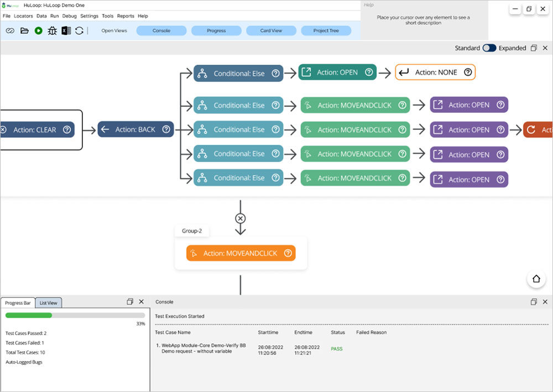Float the Console panel with its undock icon
This screenshot has width=553, height=392.
pos(534,301)
